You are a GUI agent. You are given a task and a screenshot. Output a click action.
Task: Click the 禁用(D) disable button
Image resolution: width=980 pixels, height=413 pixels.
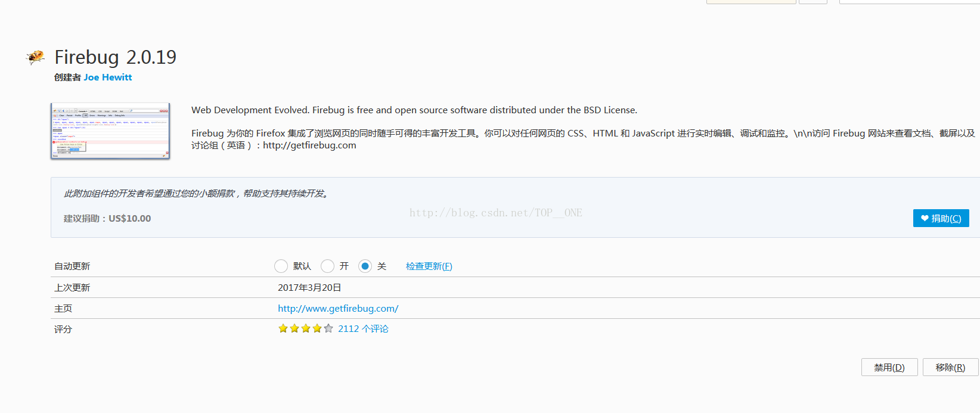pos(889,367)
